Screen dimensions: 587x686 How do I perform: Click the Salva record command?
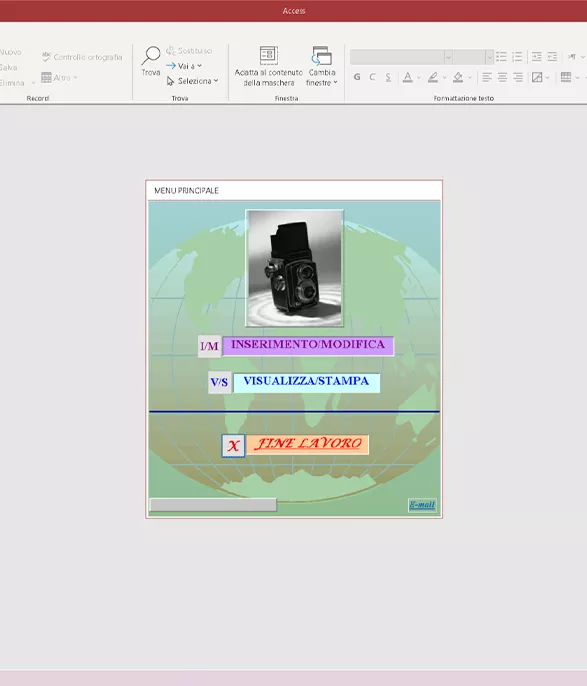tap(9, 67)
